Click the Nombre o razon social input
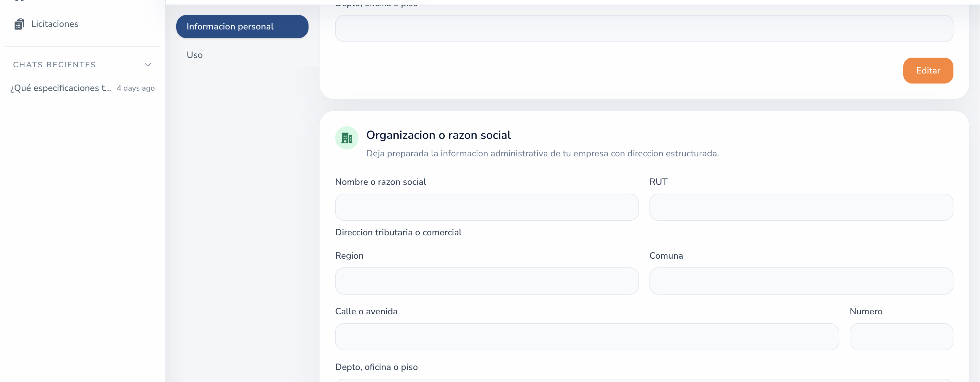 coord(487,207)
